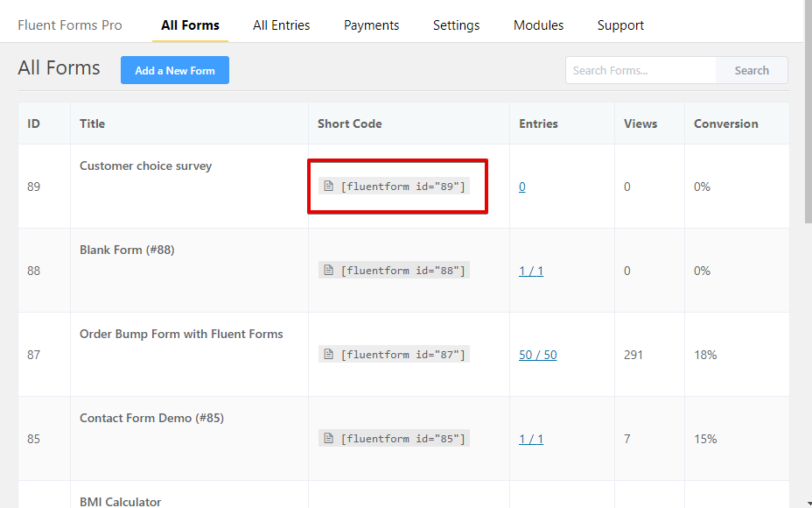Open the Support tab
The image size is (812, 508).
[620, 25]
